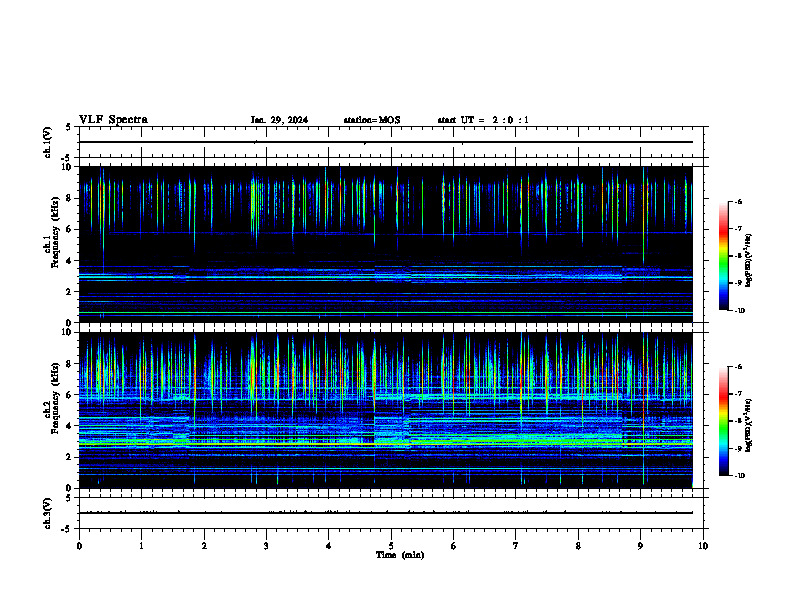Click the "-10" label on lower color bar
The width and height of the screenshot is (792, 612).
(739, 476)
